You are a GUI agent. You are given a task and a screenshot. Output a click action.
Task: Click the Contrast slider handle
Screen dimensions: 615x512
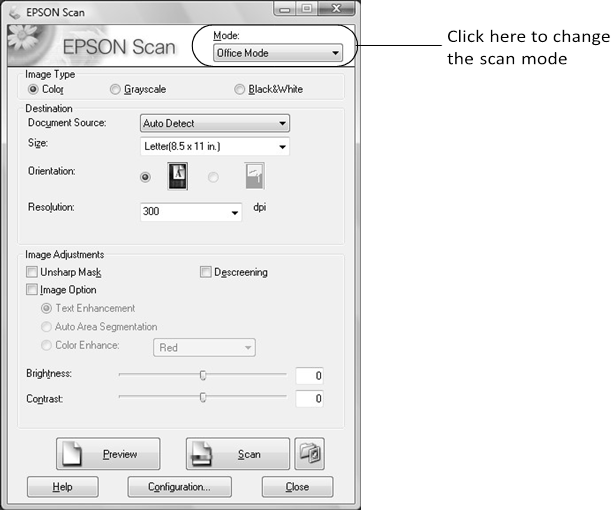[203, 397]
